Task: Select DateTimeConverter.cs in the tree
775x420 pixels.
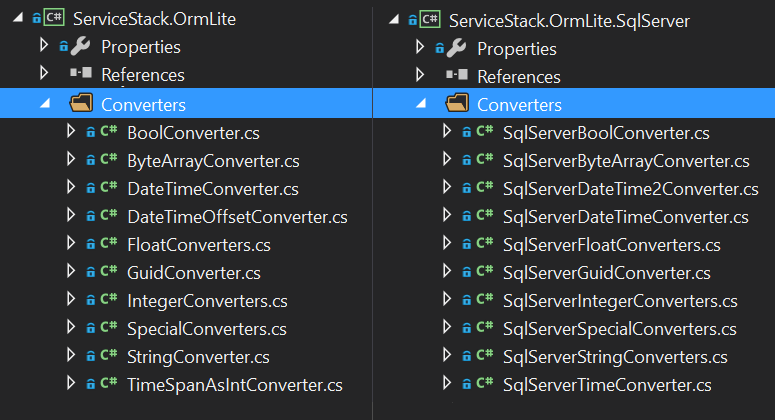Action: coord(213,189)
